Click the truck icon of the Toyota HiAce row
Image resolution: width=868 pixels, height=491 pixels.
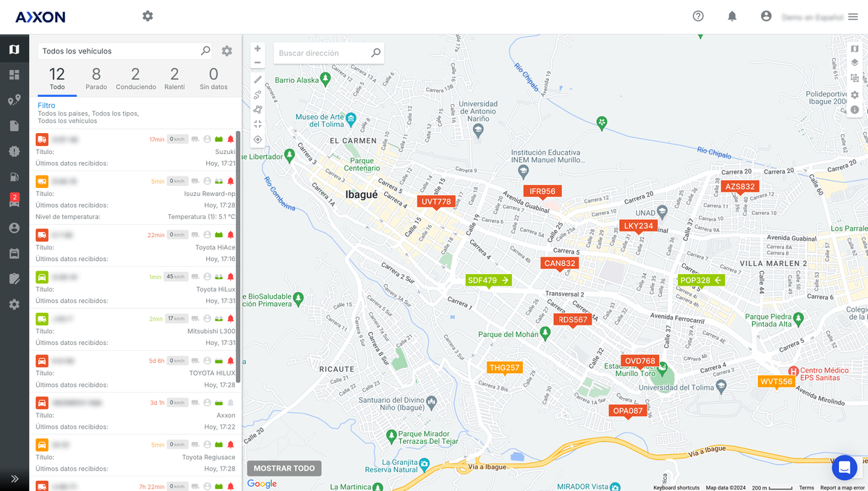(42, 235)
